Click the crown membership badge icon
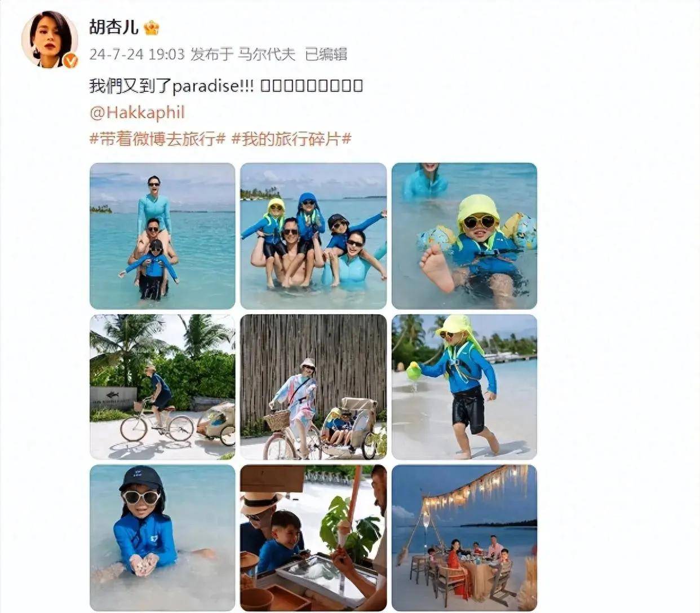700x613 pixels. click(151, 28)
